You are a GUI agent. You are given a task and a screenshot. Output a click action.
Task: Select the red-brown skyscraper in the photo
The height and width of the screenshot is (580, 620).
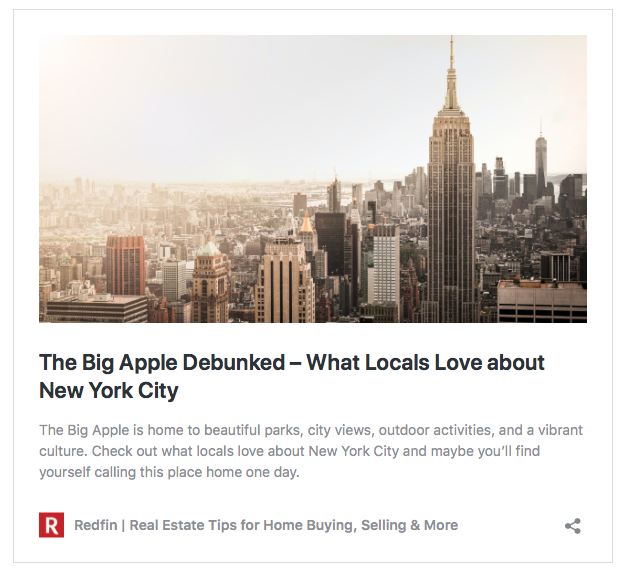pyautogui.click(x=125, y=266)
